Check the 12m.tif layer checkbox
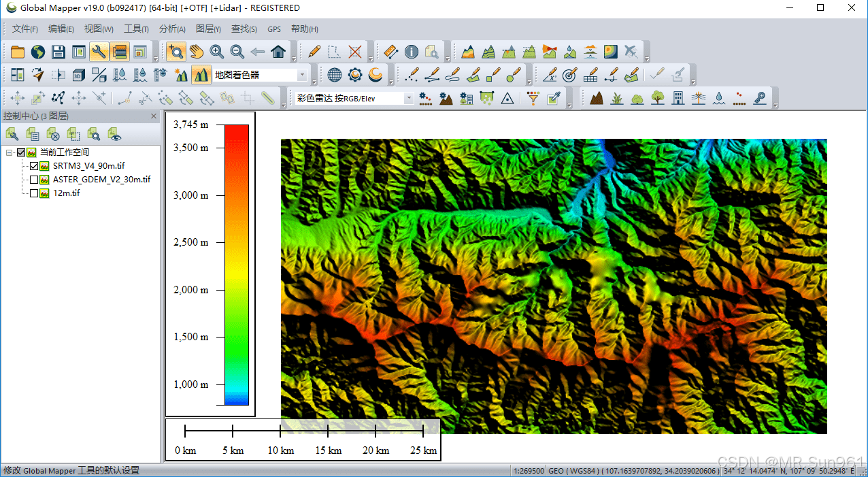 click(x=34, y=193)
